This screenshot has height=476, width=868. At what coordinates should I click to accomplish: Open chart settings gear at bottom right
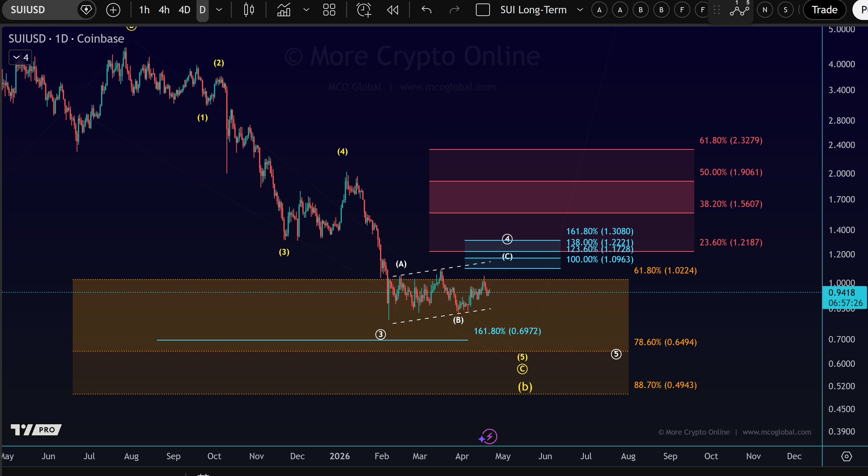click(x=846, y=457)
